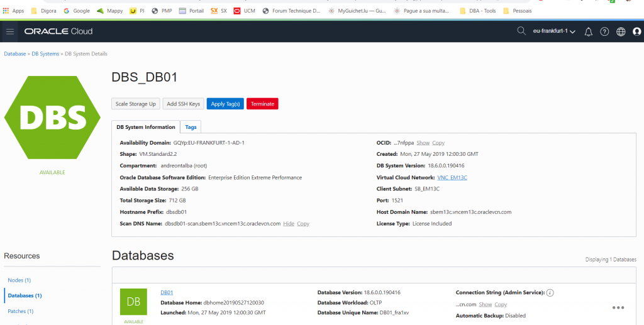Open the Mappy bookmark
644x325 pixels.
click(x=109, y=11)
